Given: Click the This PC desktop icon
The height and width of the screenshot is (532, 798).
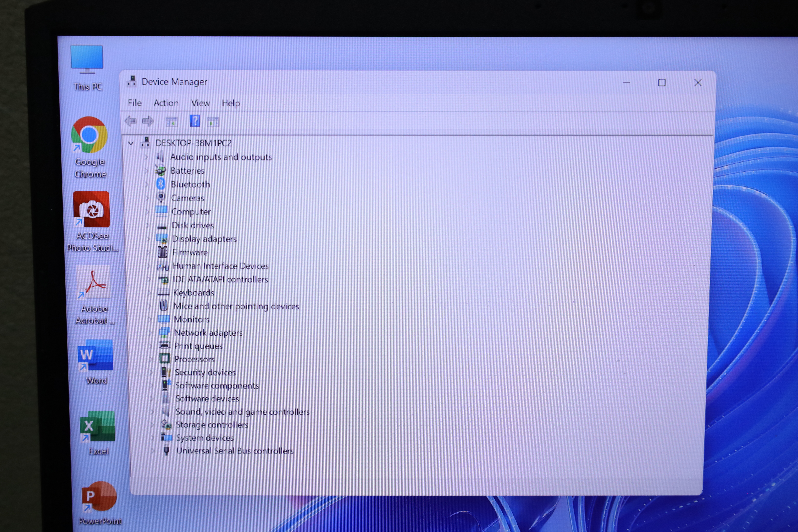Looking at the screenshot, I should (87, 68).
